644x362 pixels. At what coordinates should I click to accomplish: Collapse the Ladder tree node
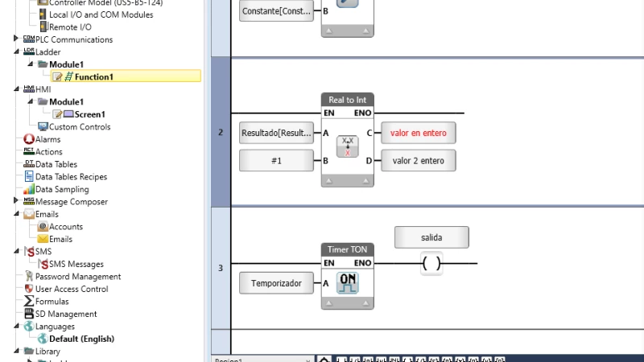click(18, 51)
